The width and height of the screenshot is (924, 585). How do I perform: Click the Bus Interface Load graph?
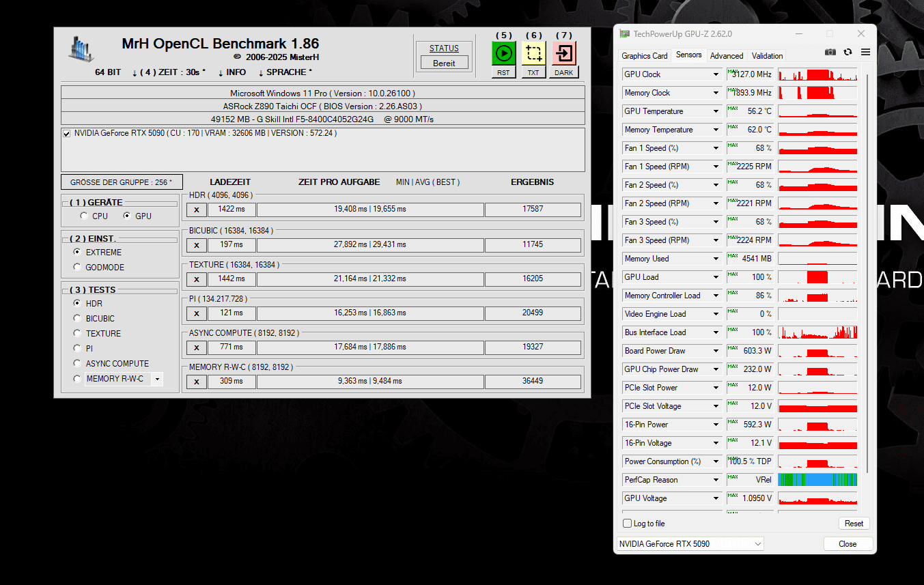pos(817,332)
